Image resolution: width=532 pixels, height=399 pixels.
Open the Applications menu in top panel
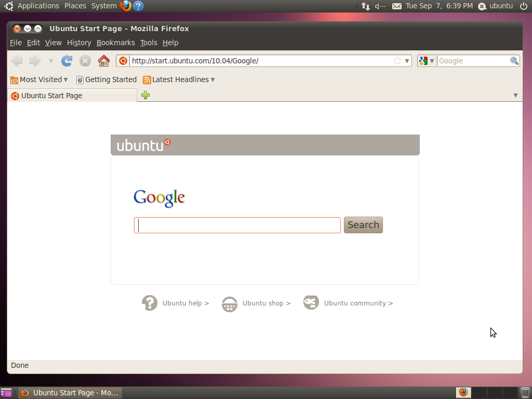[x=38, y=6]
